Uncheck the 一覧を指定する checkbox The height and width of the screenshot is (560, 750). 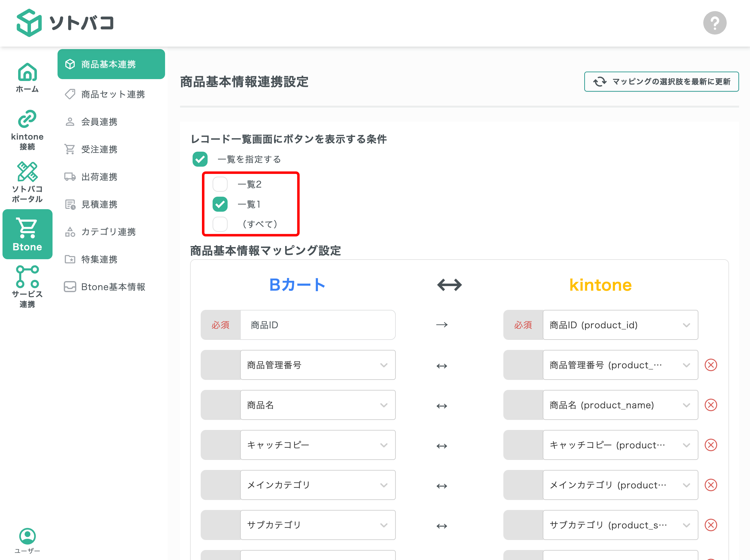click(200, 159)
